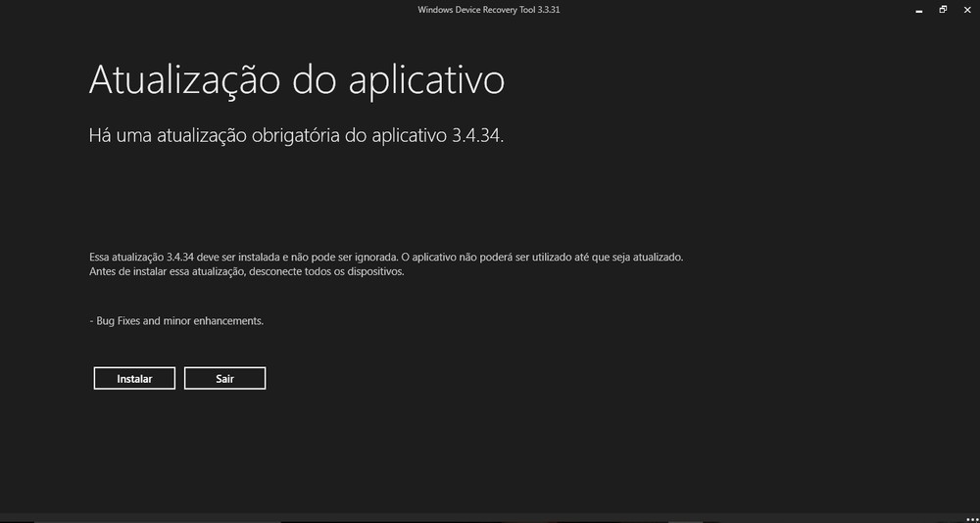
Task: Click the lighter segment on the bottom bar
Action: point(686,519)
